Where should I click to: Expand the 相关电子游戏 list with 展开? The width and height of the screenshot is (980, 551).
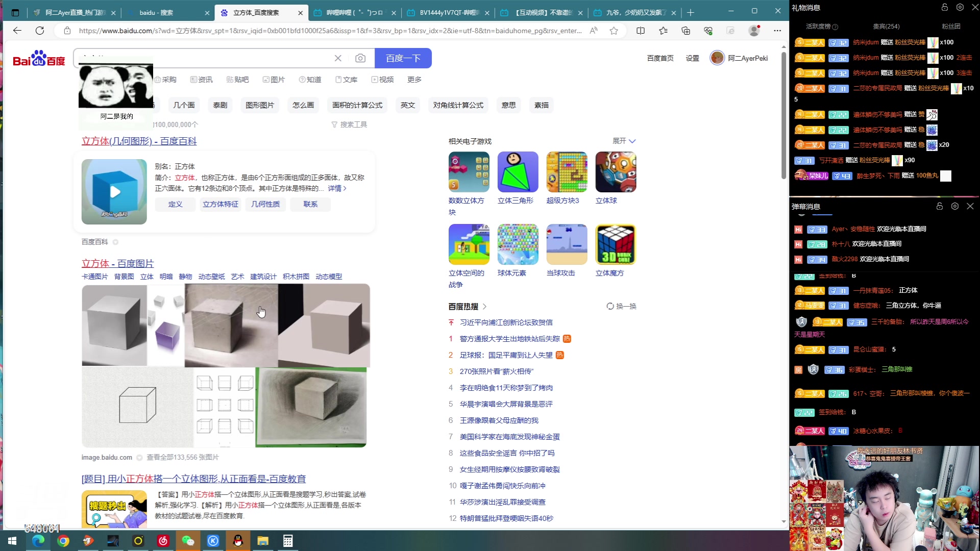[624, 141]
